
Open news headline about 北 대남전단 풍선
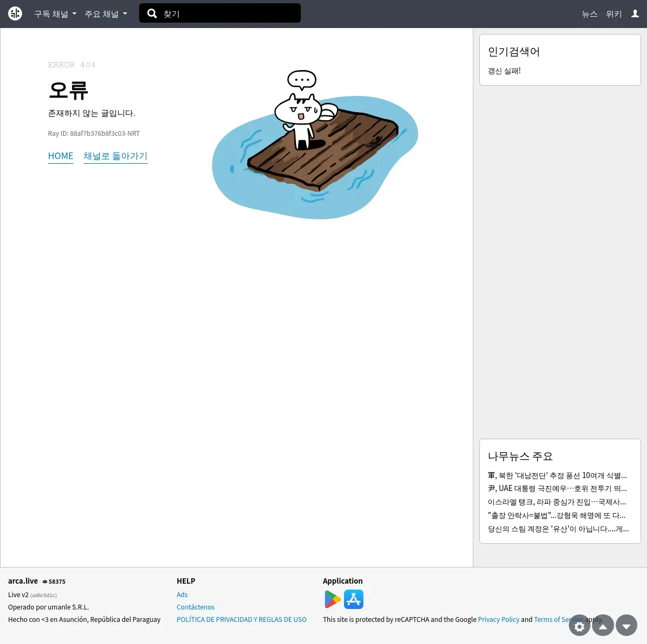pos(557,475)
